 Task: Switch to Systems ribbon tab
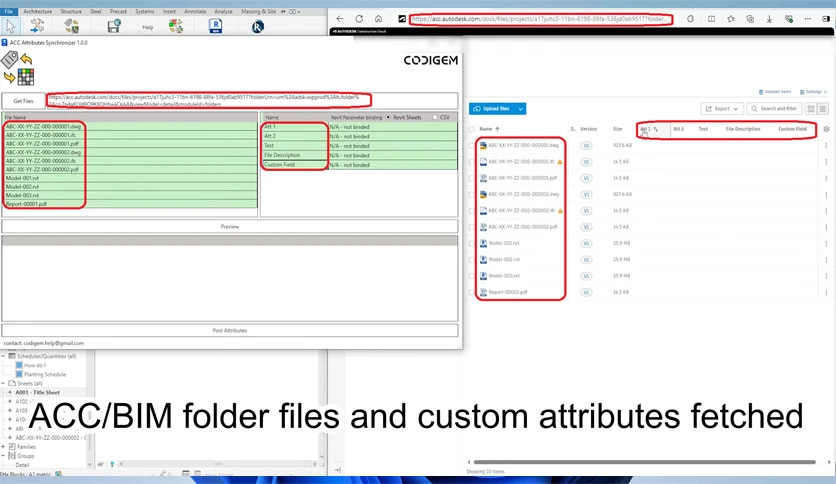click(x=144, y=11)
